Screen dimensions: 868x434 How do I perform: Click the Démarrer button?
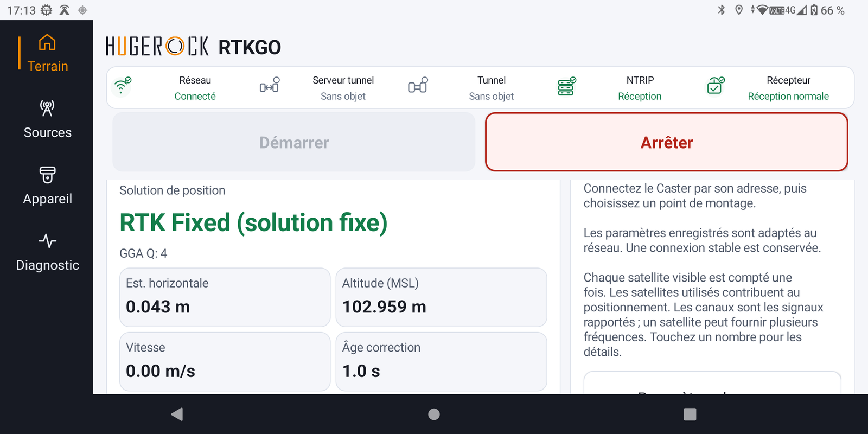pyautogui.click(x=294, y=142)
